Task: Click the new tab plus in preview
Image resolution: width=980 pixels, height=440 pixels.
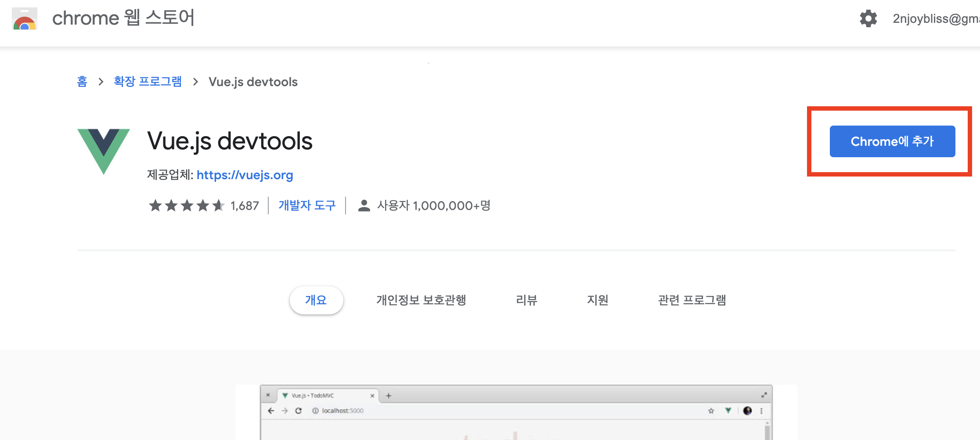Action: click(389, 396)
